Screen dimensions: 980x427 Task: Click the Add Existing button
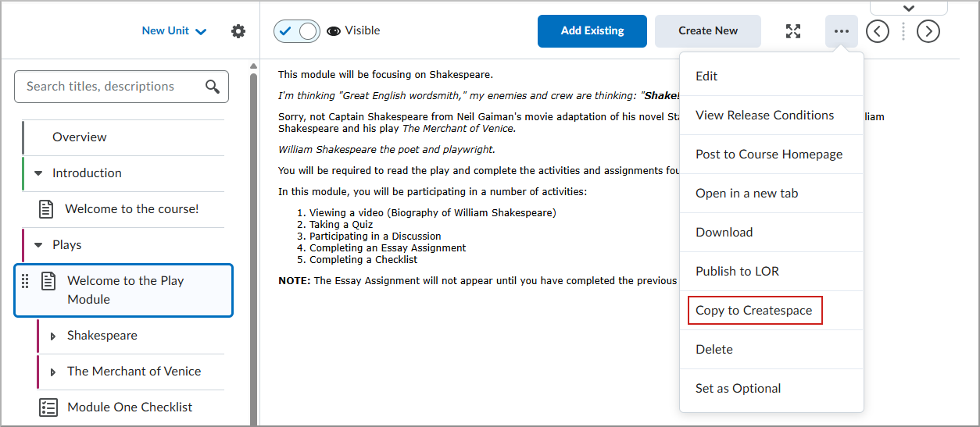592,31
